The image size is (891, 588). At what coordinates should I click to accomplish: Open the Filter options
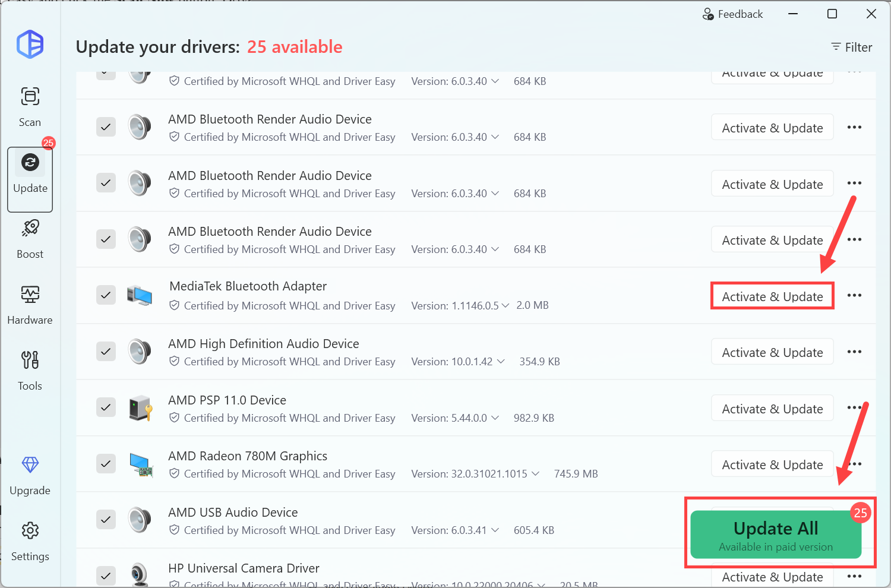pyautogui.click(x=851, y=47)
